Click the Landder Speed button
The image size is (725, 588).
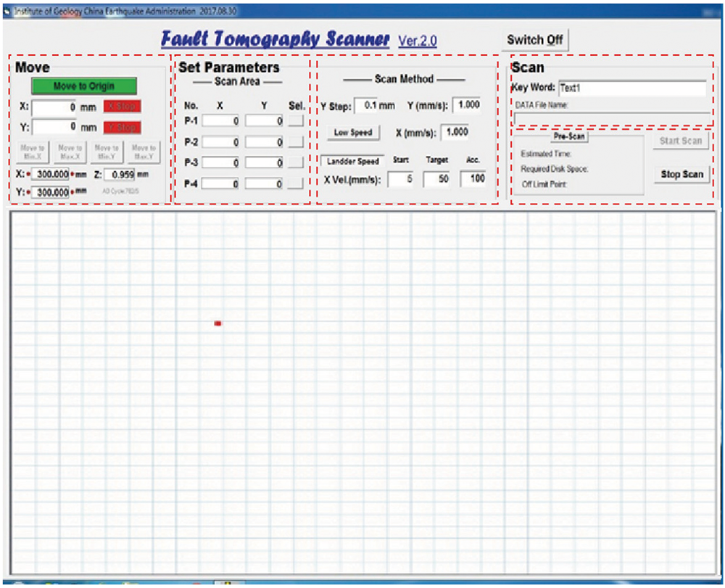[x=353, y=162]
